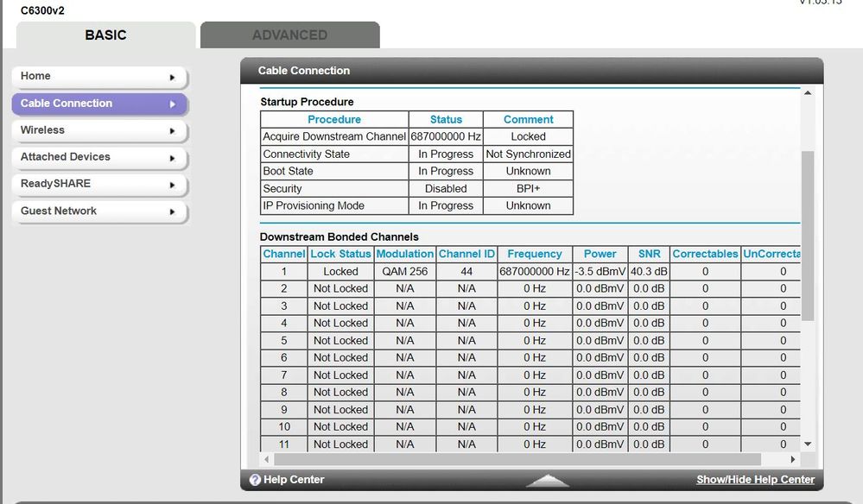863x504 pixels.
Task: Click the Show/Hide Help Center link
Action: coord(755,480)
